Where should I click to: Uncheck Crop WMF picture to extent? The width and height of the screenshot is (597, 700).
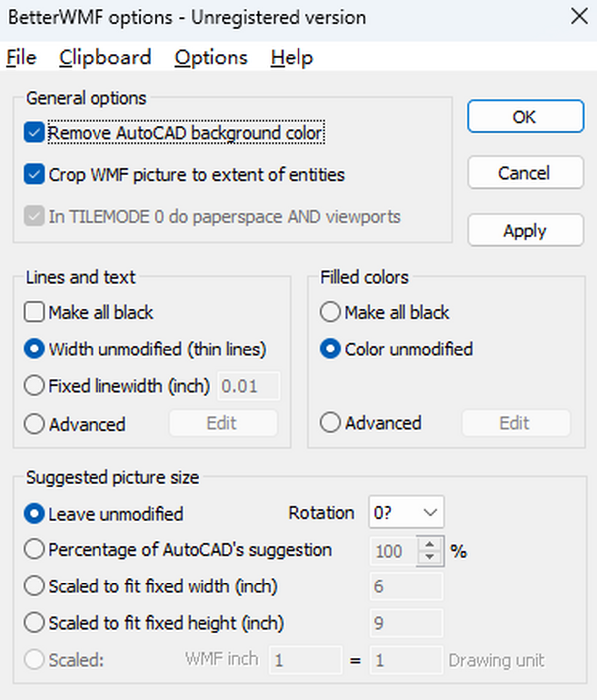pos(34,175)
